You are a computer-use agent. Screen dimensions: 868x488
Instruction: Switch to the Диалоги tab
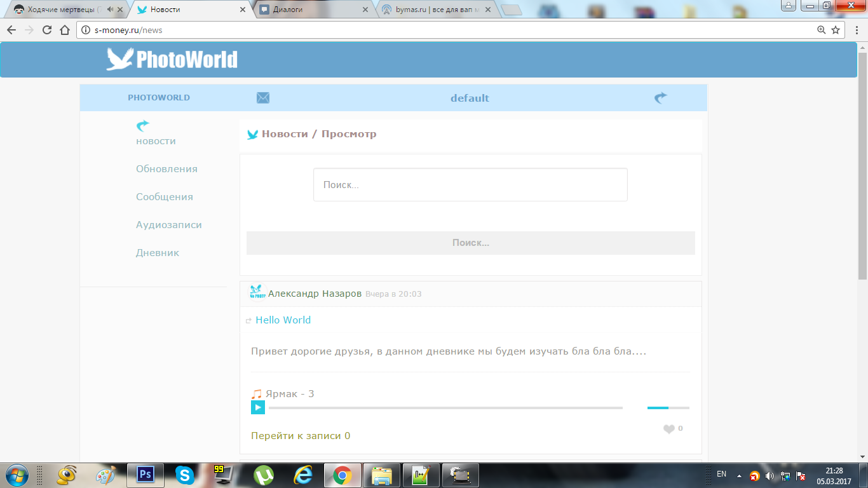pyautogui.click(x=311, y=10)
